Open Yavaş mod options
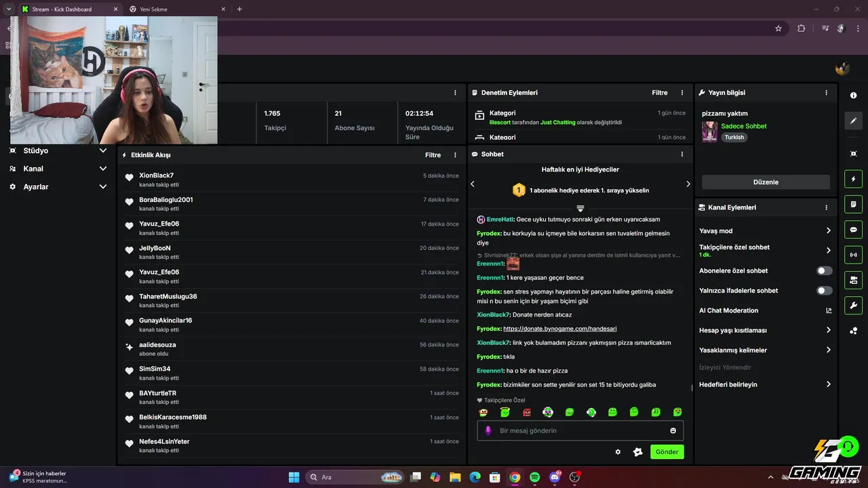 pos(765,231)
